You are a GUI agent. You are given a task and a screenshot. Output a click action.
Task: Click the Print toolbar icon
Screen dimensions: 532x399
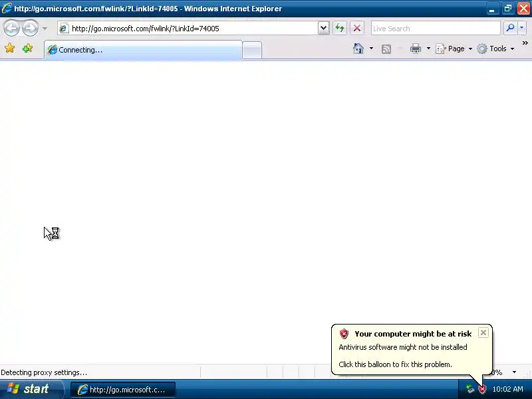click(x=415, y=49)
